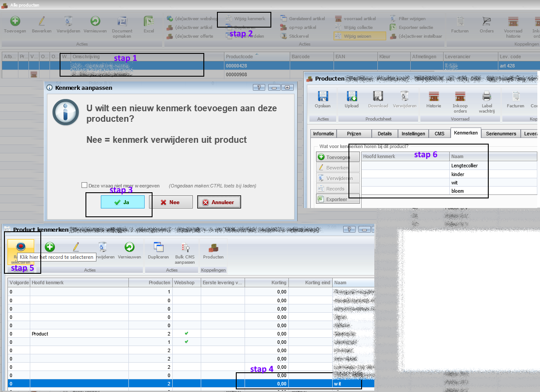Screen dimensions: 540x392
Task: Open the Excel export icon
Action: pyautogui.click(x=149, y=21)
